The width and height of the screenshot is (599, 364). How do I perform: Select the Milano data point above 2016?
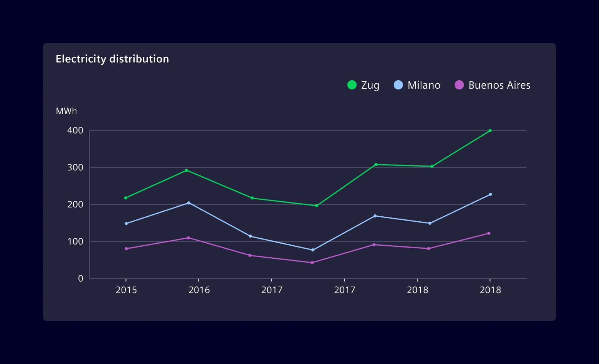click(188, 202)
